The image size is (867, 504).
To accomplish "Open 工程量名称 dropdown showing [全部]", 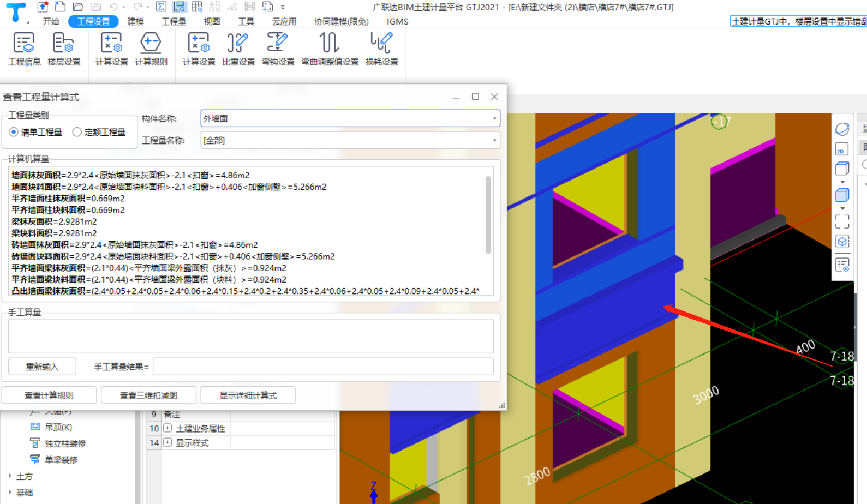I will tap(350, 140).
